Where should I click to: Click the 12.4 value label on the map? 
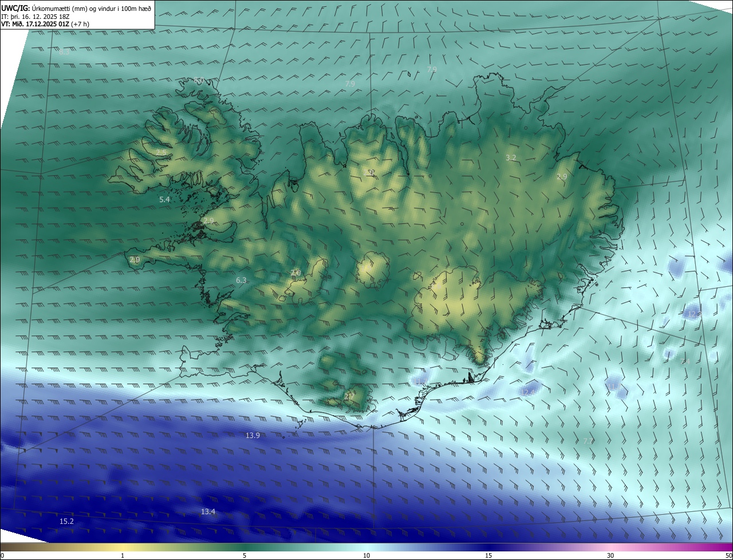(x=528, y=392)
